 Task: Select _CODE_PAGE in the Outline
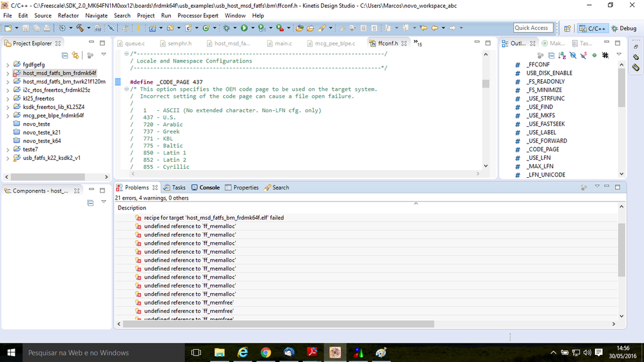[x=543, y=149]
